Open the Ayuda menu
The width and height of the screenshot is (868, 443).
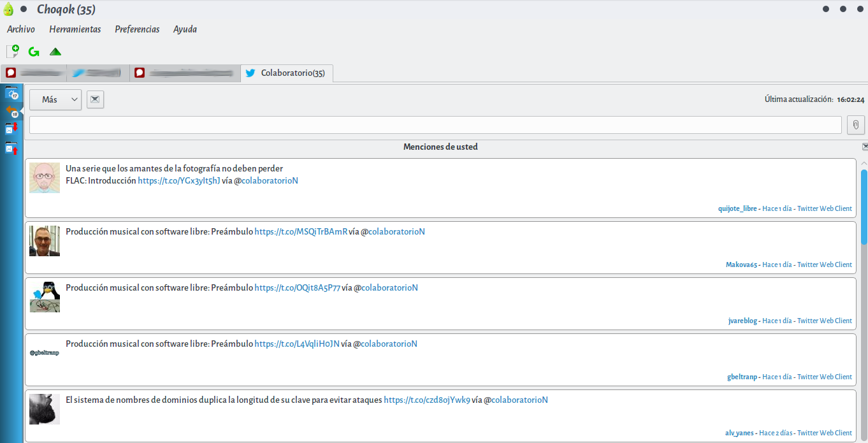pos(185,29)
